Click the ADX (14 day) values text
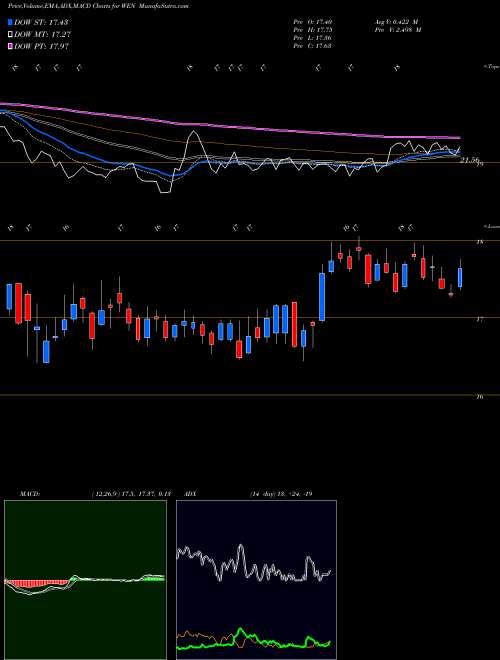 (x=281, y=494)
